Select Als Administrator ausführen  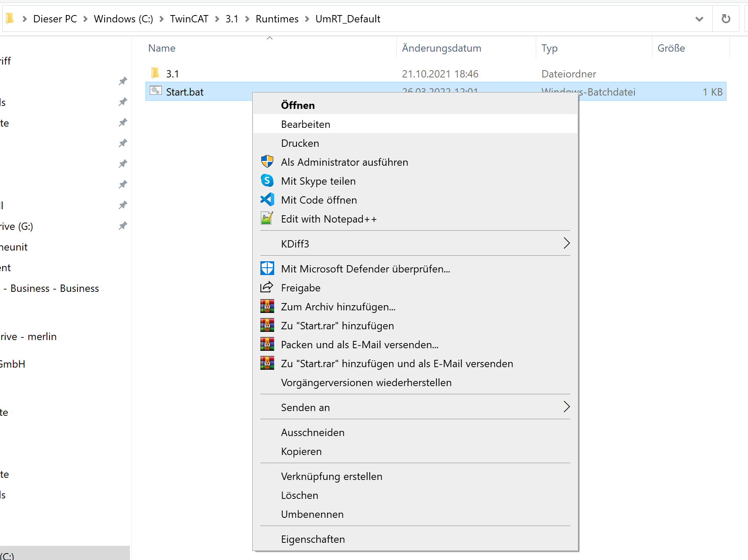coord(415,162)
